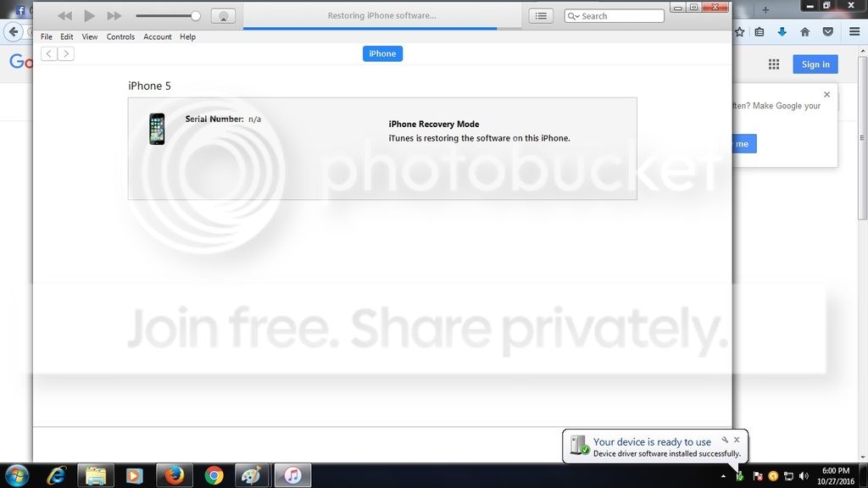Open the AirPlay output selector
This screenshot has width=868, height=488.
click(223, 16)
